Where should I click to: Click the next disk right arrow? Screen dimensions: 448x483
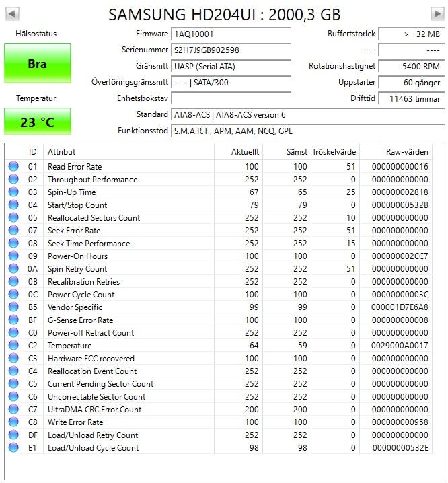[437, 13]
